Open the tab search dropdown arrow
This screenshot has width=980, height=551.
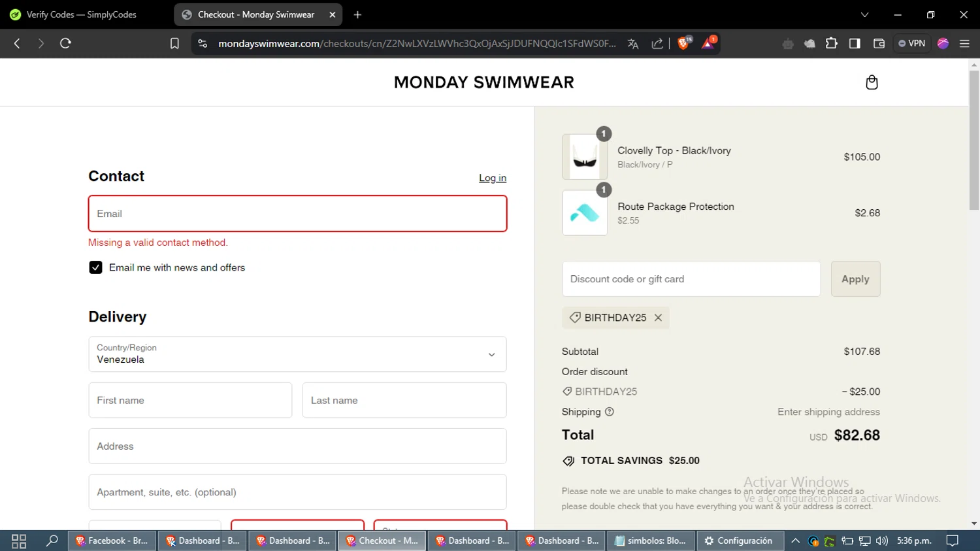864,14
